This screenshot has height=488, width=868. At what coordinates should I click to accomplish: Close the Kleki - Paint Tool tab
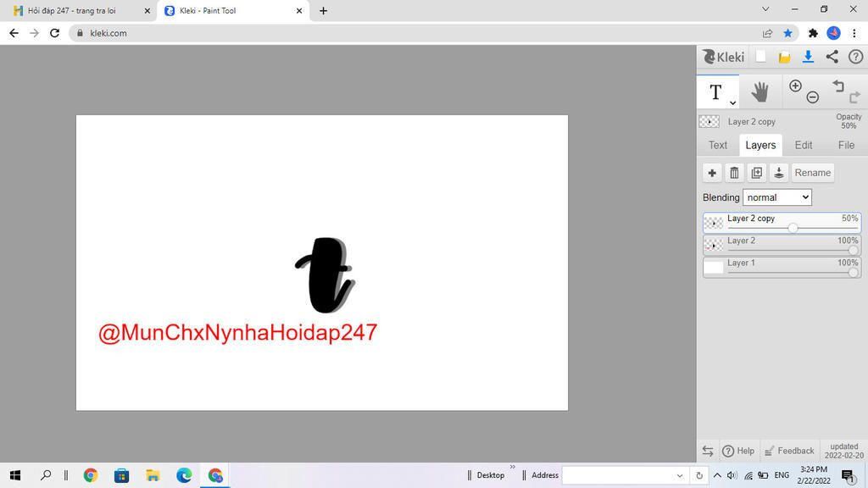coord(299,10)
